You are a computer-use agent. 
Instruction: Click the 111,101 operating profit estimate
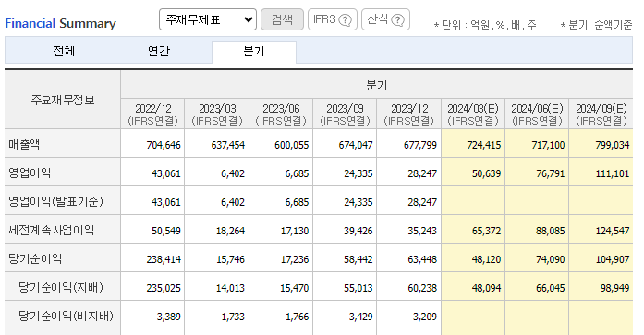pos(613,173)
